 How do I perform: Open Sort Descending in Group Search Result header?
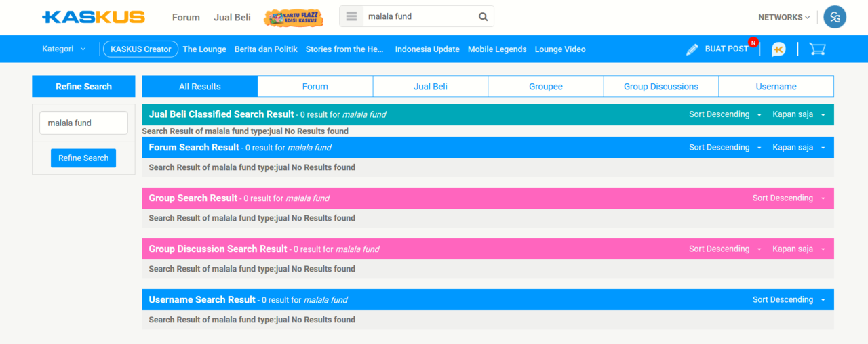click(789, 198)
